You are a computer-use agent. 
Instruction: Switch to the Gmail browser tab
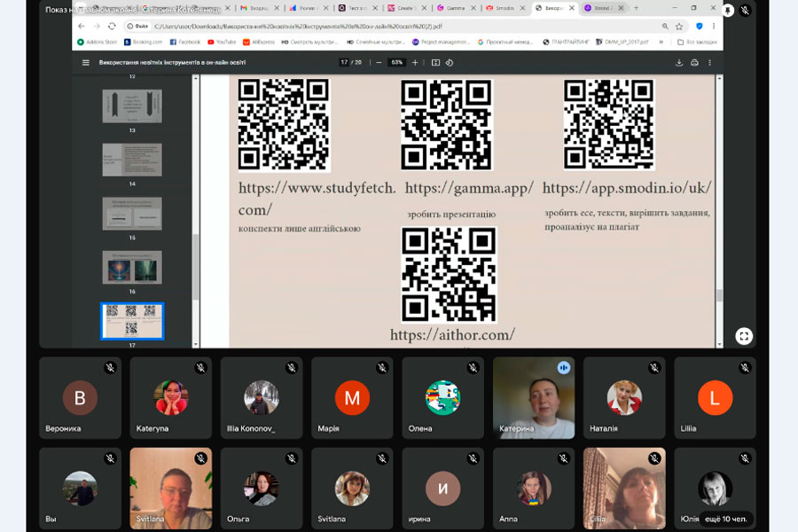point(259,8)
